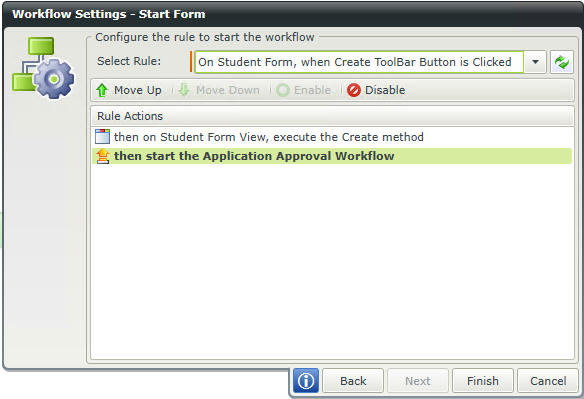Screen dimensions: 584x399
Task: Select the execute the Create method action row
Action: [x=332, y=137]
